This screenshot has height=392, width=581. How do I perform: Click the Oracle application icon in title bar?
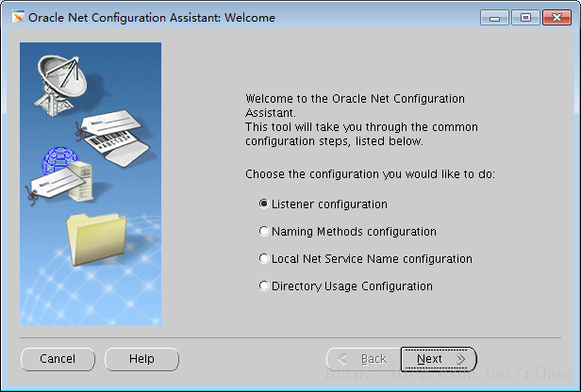(x=17, y=17)
